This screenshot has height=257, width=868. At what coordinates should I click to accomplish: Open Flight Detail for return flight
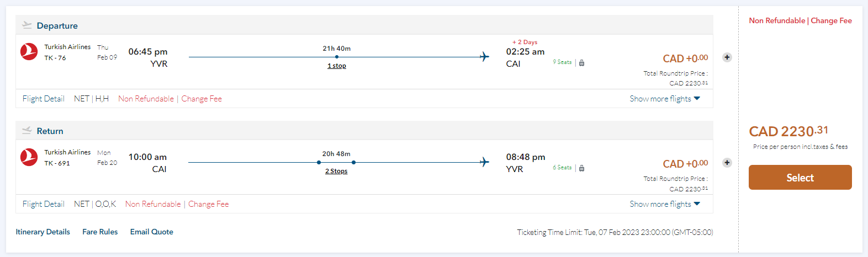tap(44, 204)
